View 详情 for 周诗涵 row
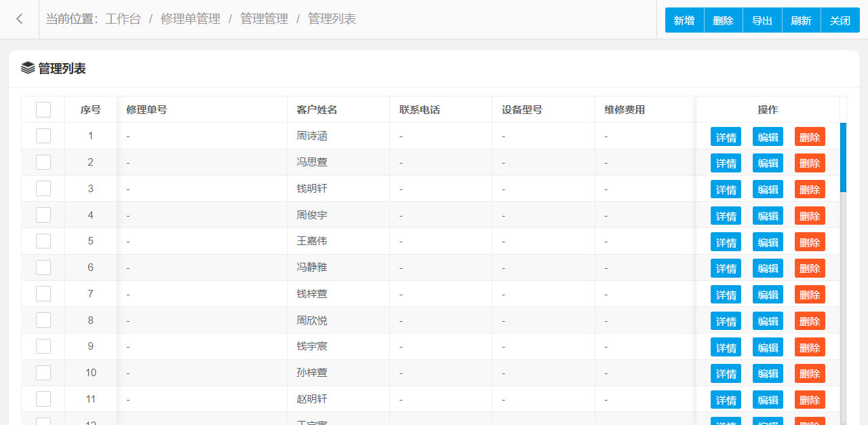This screenshot has height=425, width=868. coord(726,136)
